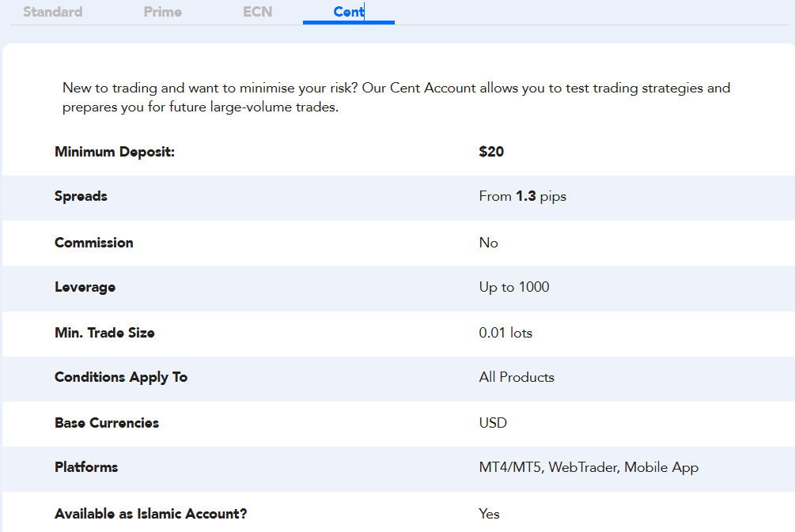Screen dimensions: 795x532
Task: Click the Leverage row label
Action: pos(85,287)
